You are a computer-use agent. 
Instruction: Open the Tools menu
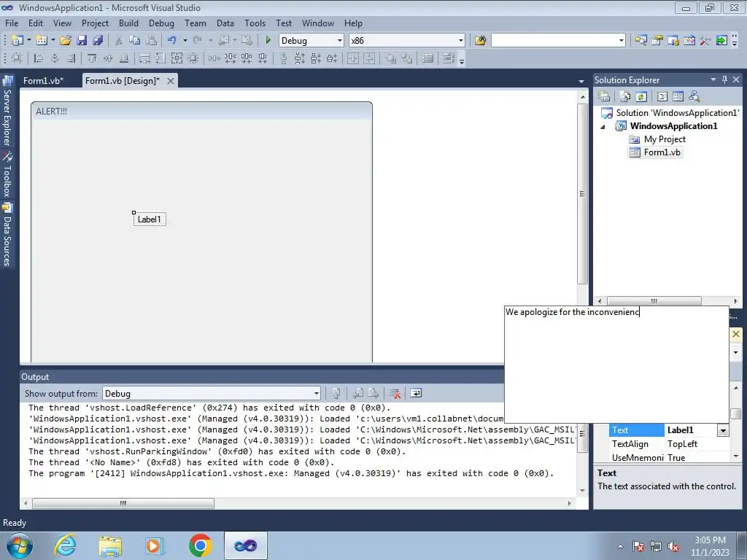pyautogui.click(x=255, y=23)
